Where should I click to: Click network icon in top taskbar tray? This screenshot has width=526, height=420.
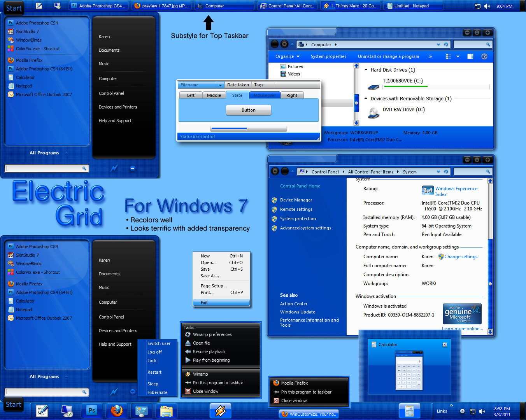pos(478,6)
